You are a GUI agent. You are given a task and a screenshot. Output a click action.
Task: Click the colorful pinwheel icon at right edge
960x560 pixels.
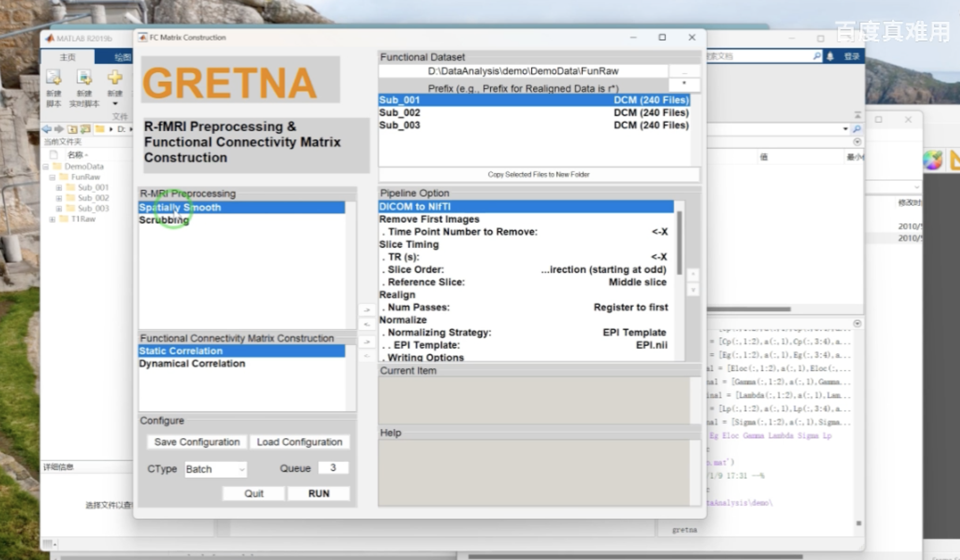[x=933, y=160]
